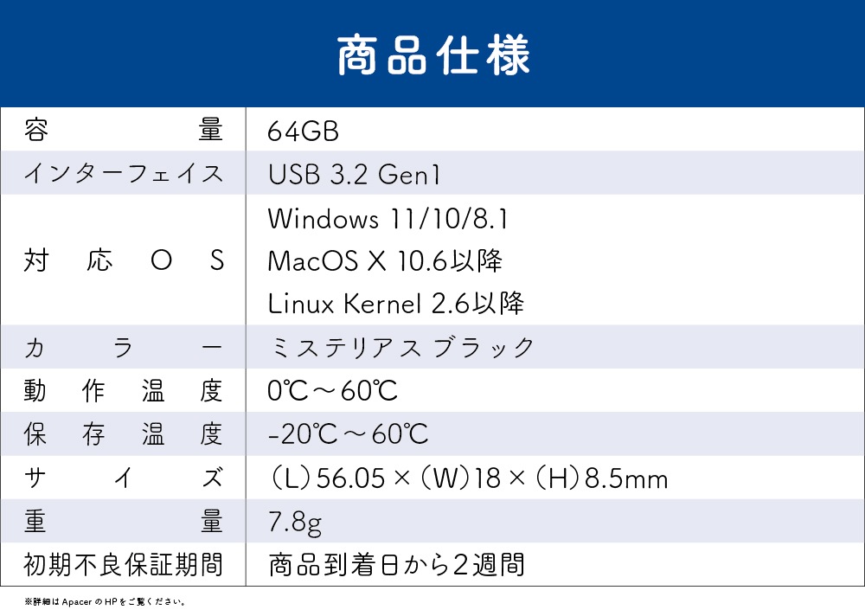Select the 0℃～60℃ operating temperature value
Screen dimensions: 865x616
pos(333,391)
